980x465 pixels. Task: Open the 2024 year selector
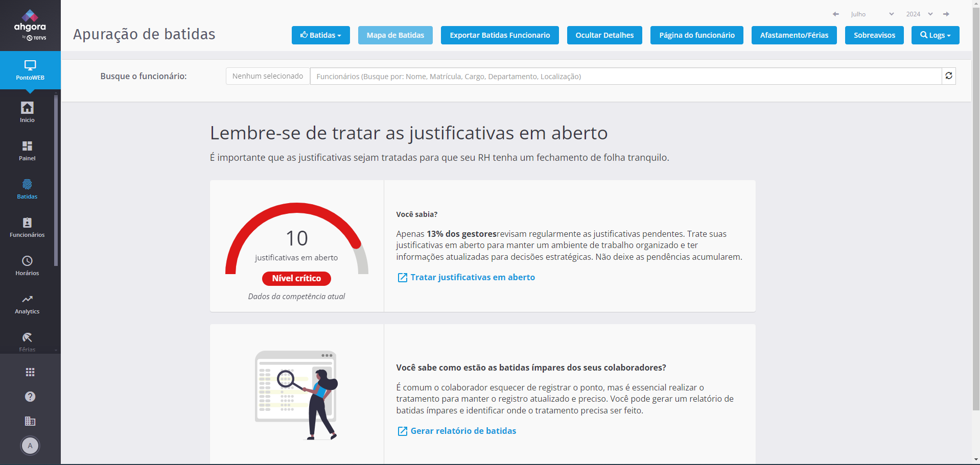pos(919,14)
